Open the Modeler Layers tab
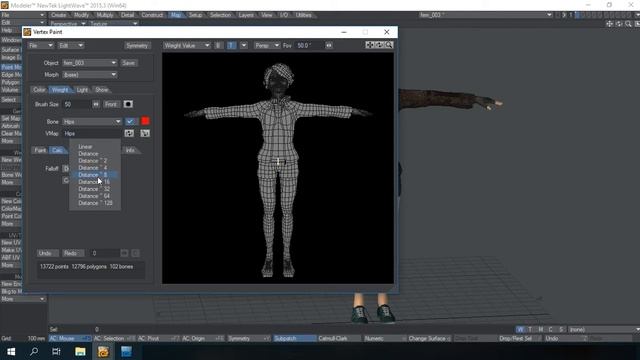 point(246,15)
